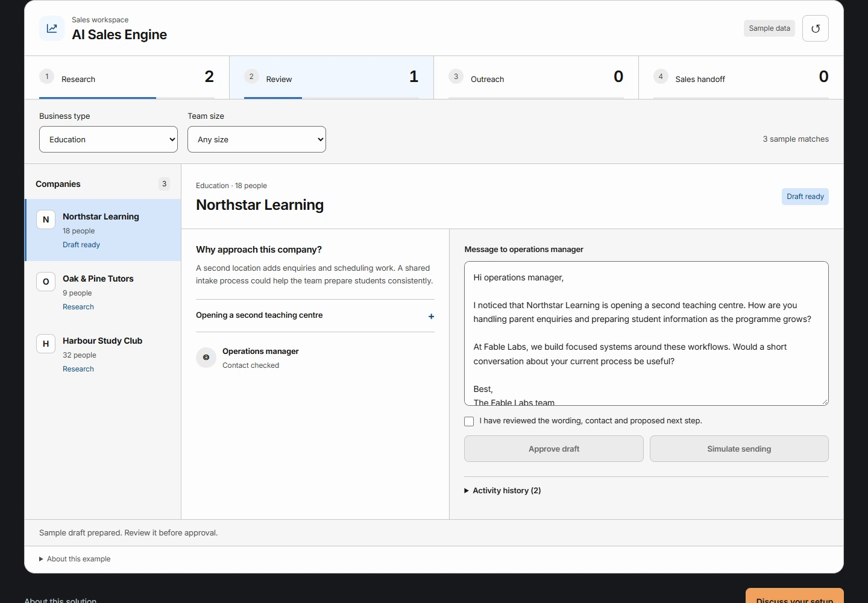Click the Operations manager contact icon
Viewport: 868px width, 603px height.
tap(206, 358)
